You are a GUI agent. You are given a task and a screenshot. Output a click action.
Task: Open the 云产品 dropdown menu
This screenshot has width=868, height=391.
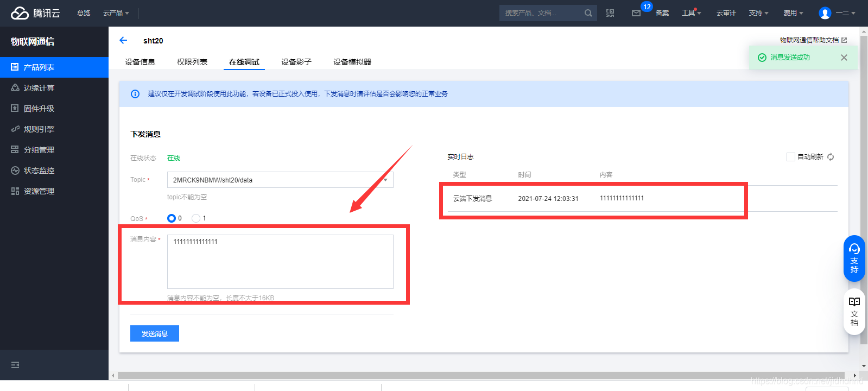pyautogui.click(x=116, y=13)
